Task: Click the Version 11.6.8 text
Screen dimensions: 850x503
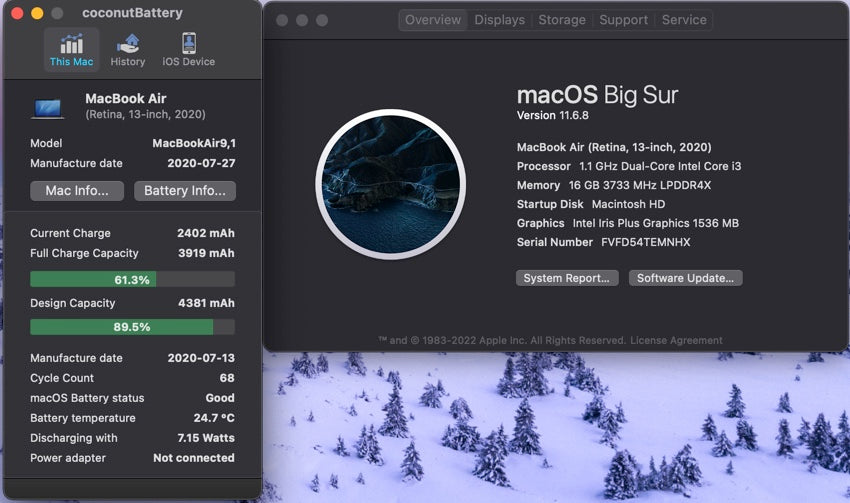Action: [x=552, y=115]
